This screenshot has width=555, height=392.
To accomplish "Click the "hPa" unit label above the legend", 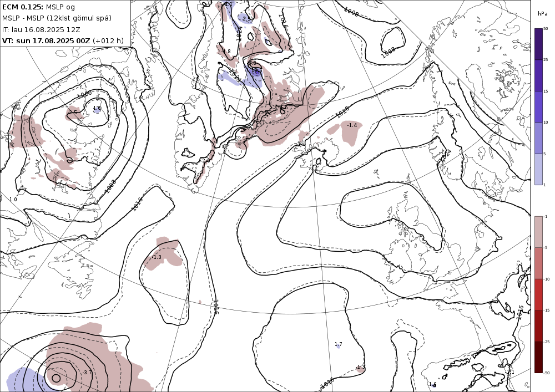I will [542, 14].
